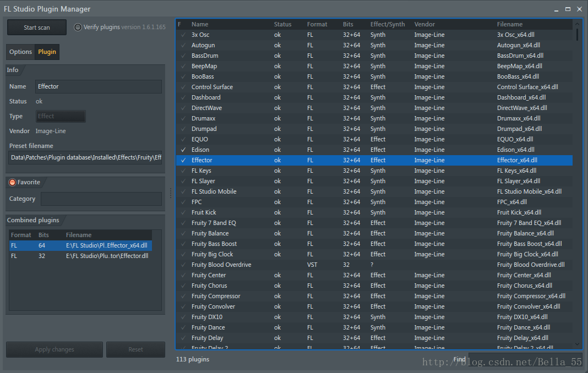Select the DirectWave plugin row
The image size is (588, 373).
coord(374,108)
